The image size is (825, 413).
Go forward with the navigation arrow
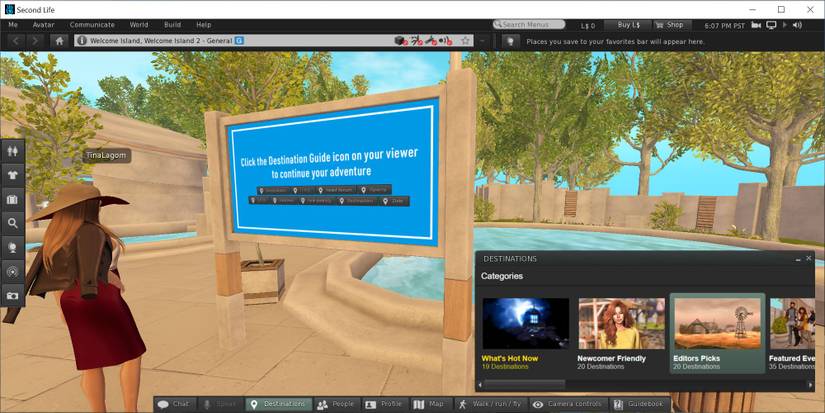point(35,41)
